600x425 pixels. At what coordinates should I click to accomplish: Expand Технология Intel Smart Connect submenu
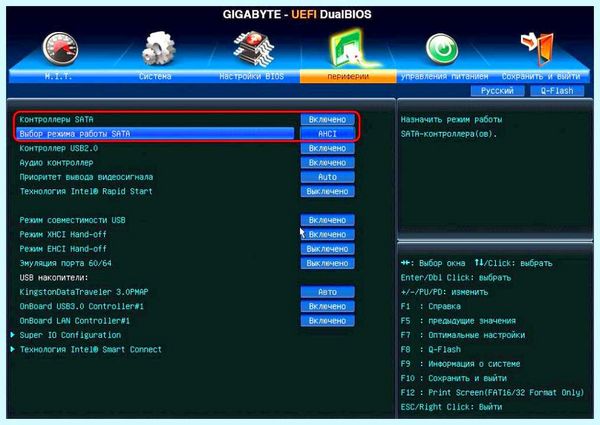(91, 350)
